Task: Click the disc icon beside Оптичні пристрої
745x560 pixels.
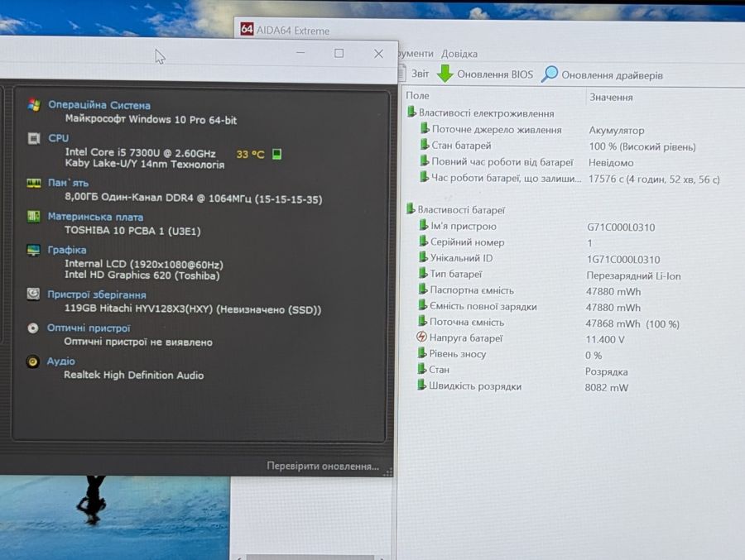Action: coord(33,328)
